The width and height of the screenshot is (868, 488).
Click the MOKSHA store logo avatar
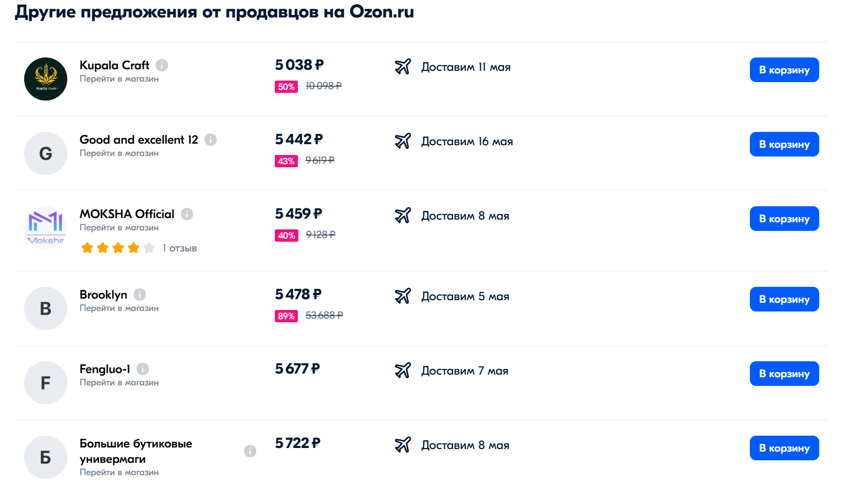tap(46, 228)
